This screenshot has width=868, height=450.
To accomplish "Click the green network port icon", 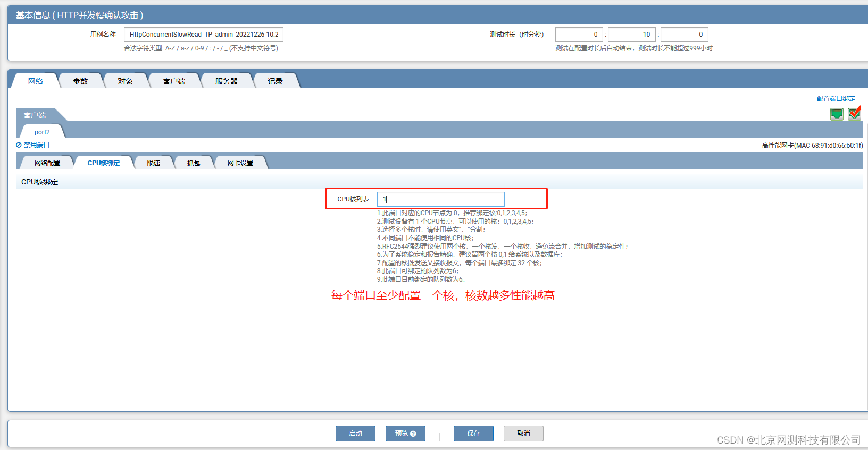I will 837,114.
